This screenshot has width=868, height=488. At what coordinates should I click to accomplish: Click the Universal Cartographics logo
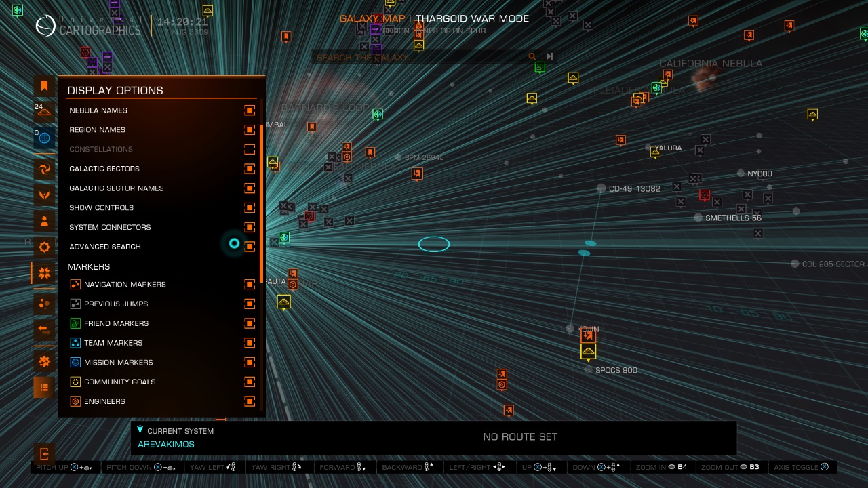[88, 26]
